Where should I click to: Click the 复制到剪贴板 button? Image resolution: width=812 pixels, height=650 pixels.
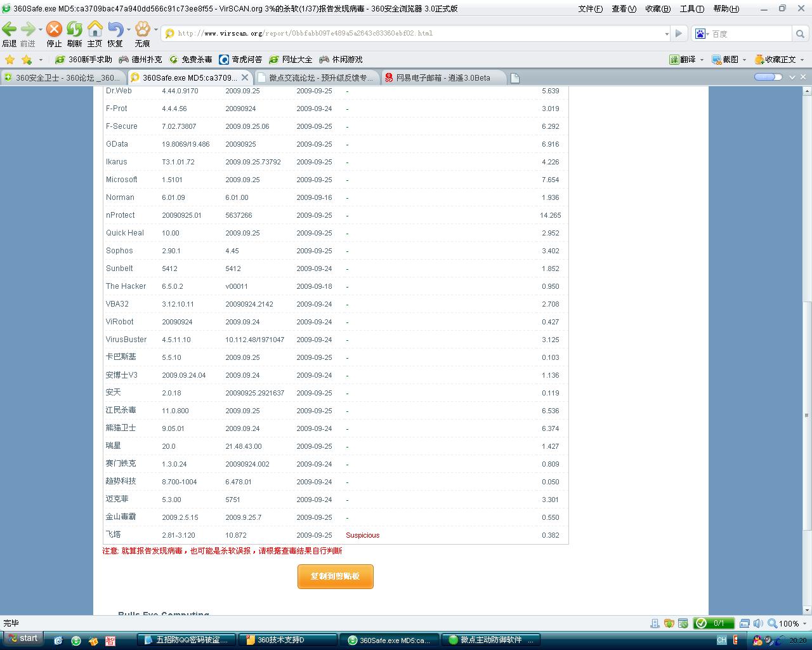(x=335, y=576)
